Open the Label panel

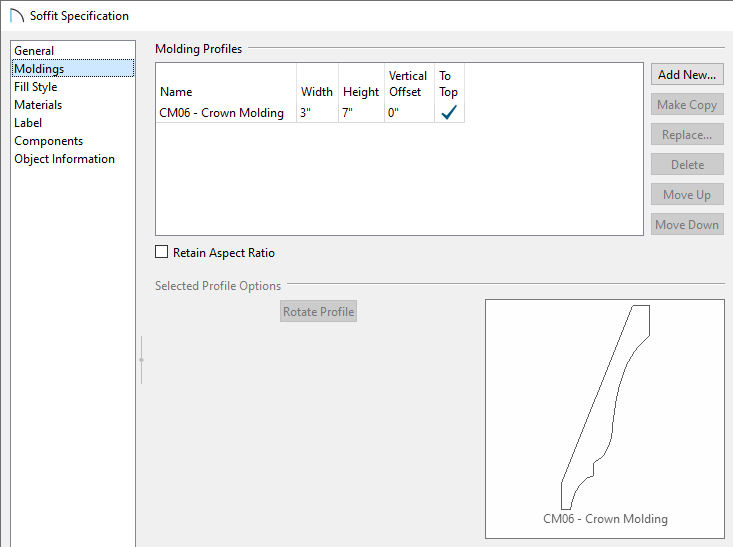tap(28, 123)
